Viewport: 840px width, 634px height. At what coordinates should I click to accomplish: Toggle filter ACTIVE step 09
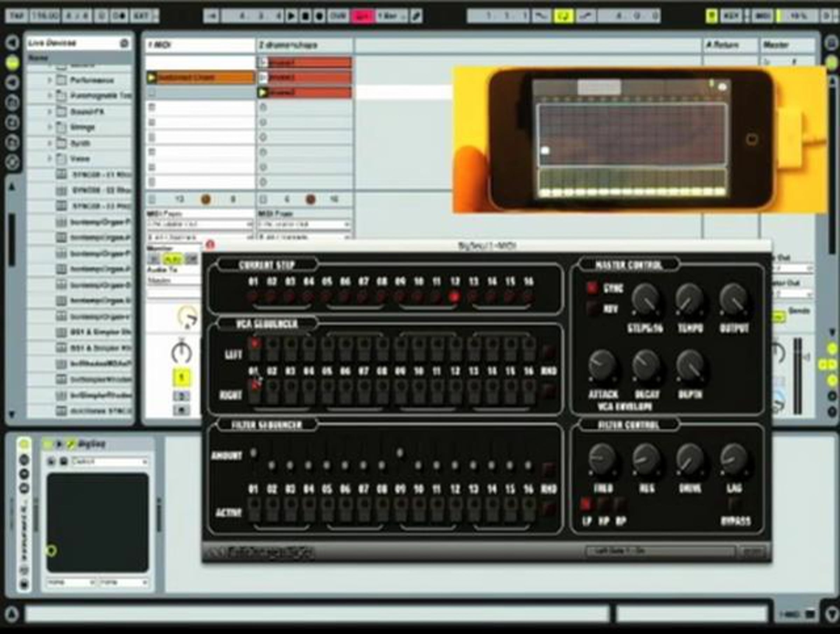point(400,509)
